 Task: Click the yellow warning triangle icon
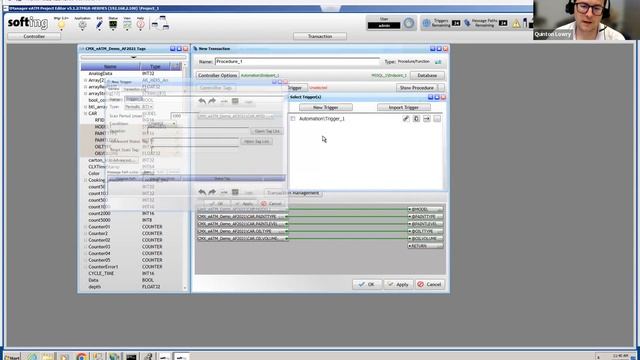pyautogui.click(x=516, y=24)
